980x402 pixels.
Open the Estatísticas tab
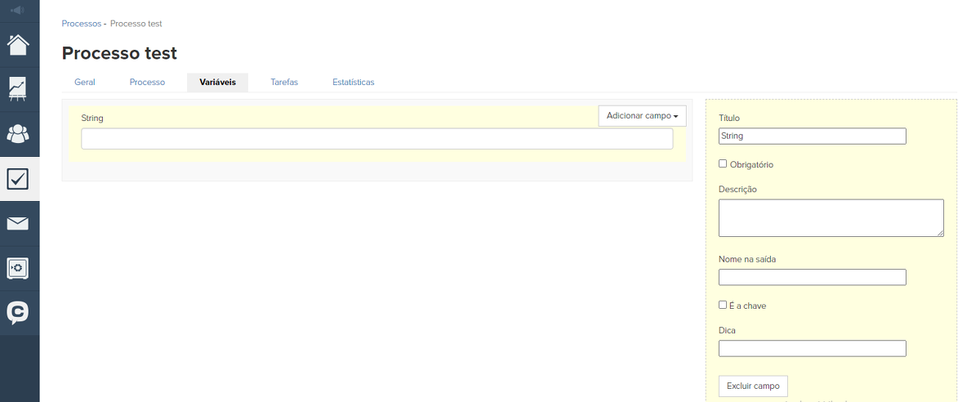click(353, 83)
